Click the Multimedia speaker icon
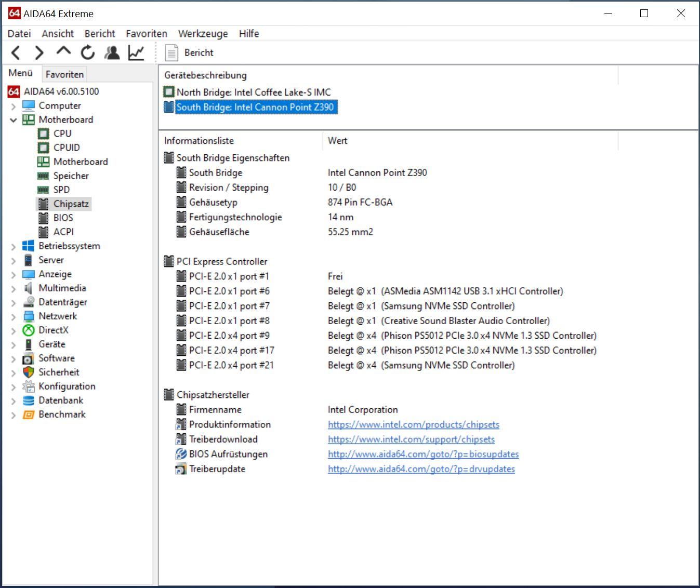 [28, 288]
